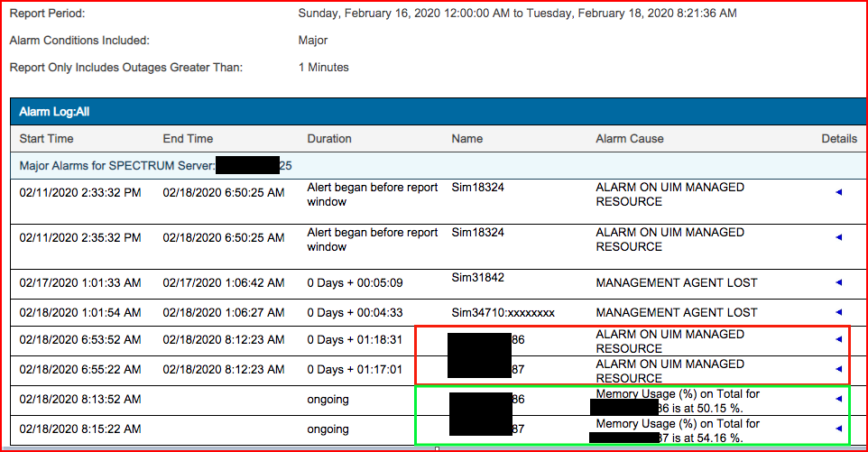Click the Sim31842 device name
Viewport: 868px width, 452px height.
(477, 278)
